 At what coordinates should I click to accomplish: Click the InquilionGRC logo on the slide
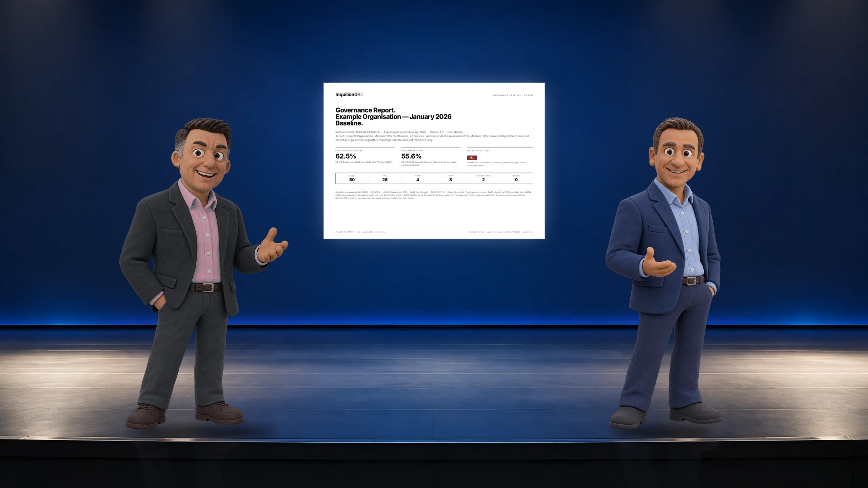[x=349, y=95]
